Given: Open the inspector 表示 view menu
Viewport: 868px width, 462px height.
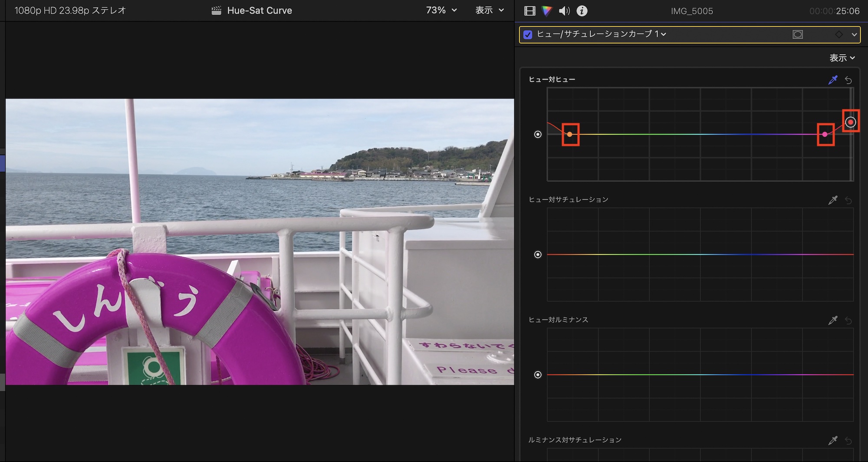Looking at the screenshot, I should (842, 58).
